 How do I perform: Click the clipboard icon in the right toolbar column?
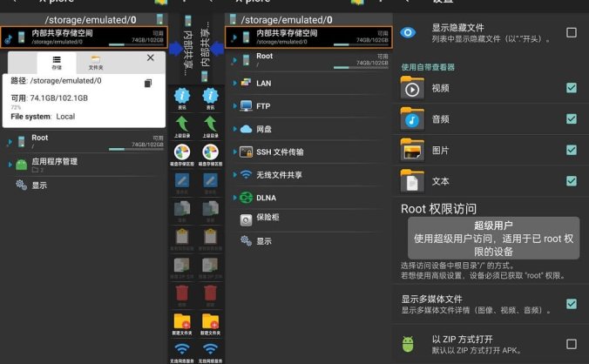coord(210,237)
